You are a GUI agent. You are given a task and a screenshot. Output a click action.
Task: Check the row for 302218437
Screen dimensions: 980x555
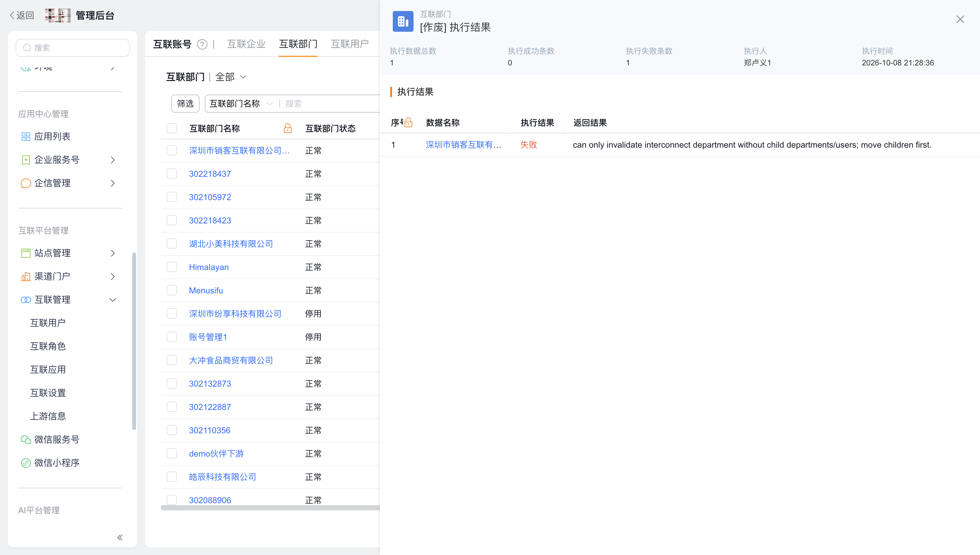172,174
